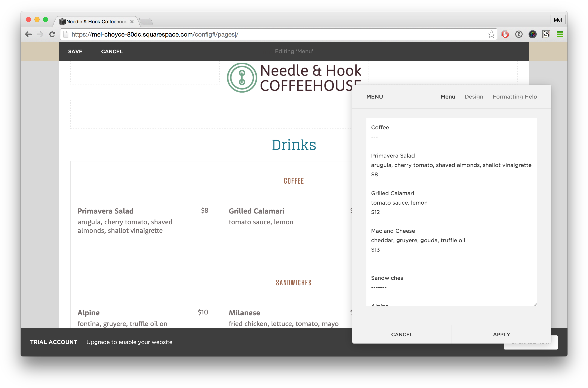Click "Upgrade to enable your website" text
588x388 pixels.
129,342
